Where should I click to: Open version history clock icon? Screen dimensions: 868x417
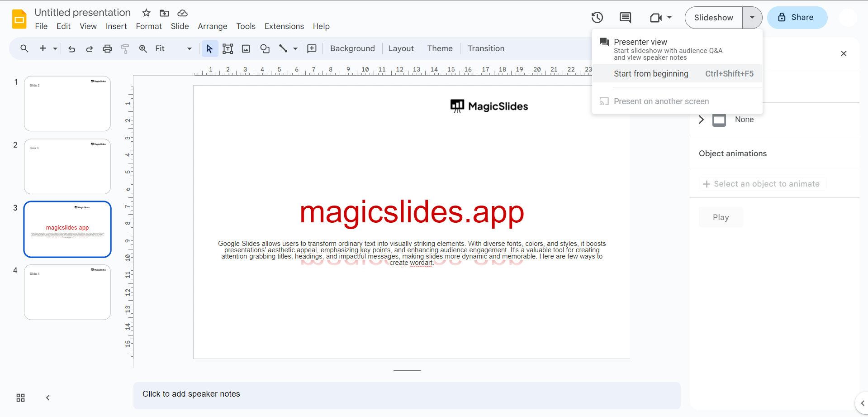[x=597, y=18]
